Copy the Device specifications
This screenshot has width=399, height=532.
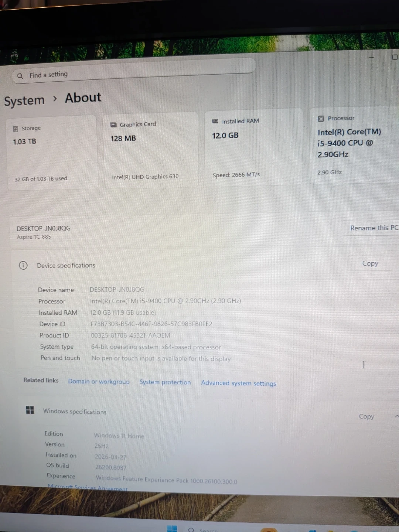370,263
